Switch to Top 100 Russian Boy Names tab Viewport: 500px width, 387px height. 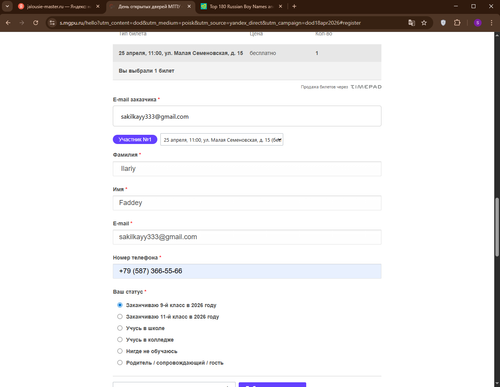pos(241,6)
